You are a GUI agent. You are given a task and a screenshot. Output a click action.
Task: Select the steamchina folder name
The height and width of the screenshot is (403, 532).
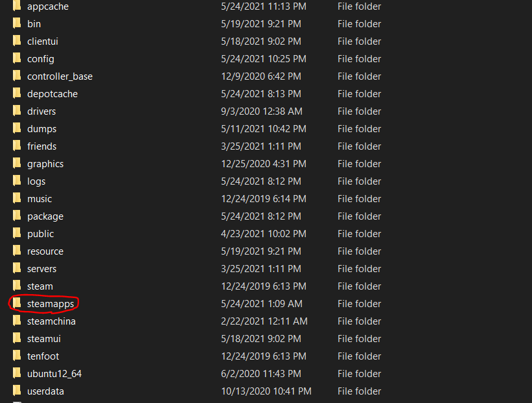(51, 321)
